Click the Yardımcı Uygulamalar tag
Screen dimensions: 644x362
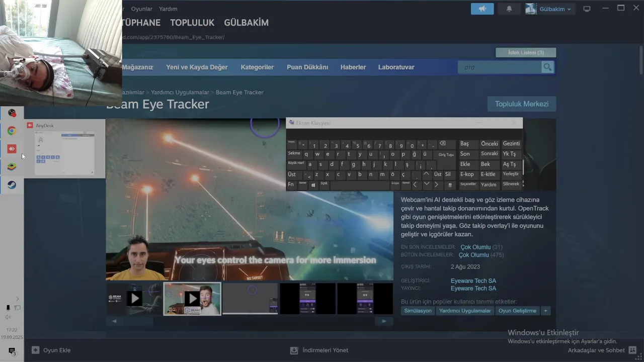(465, 311)
